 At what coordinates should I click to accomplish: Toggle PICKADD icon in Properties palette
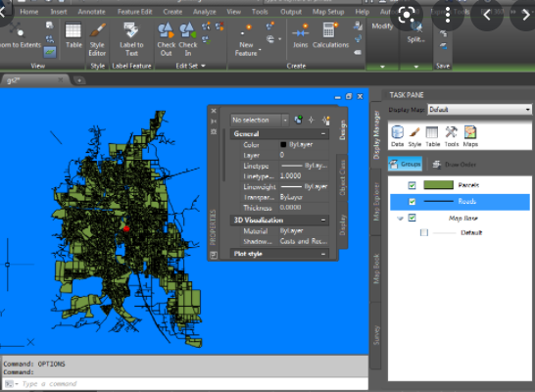[298, 121]
